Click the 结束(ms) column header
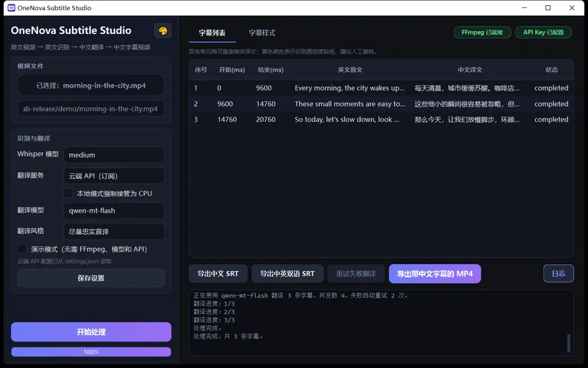 pyautogui.click(x=270, y=70)
